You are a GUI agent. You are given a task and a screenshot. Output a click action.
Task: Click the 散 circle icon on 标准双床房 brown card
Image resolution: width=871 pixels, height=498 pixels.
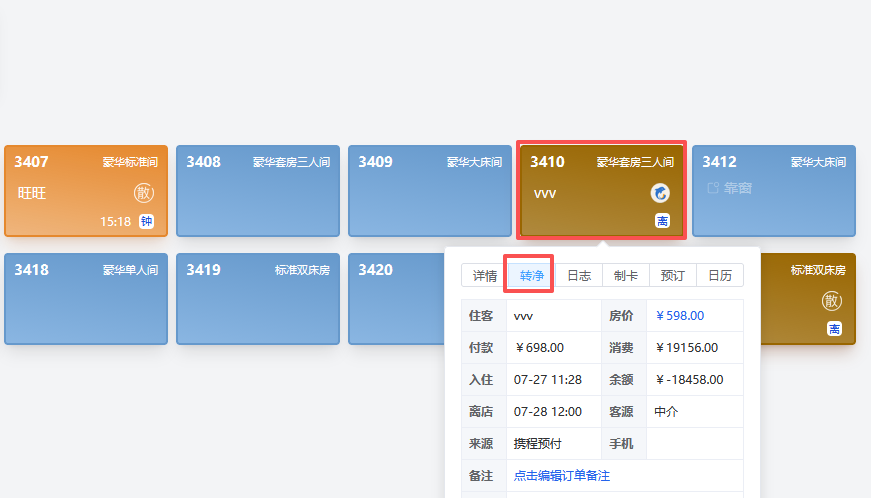[x=832, y=301]
